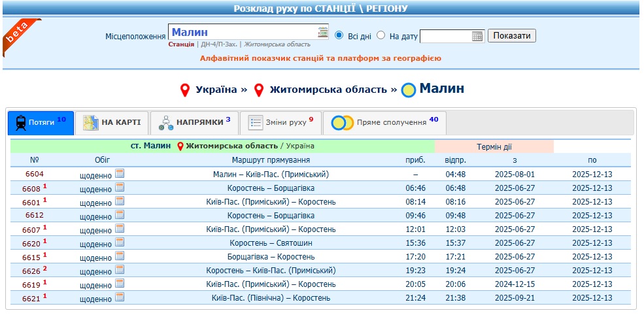Open calendar icon in train 6621 row
The width and height of the screenshot is (644, 317).
[120, 297]
